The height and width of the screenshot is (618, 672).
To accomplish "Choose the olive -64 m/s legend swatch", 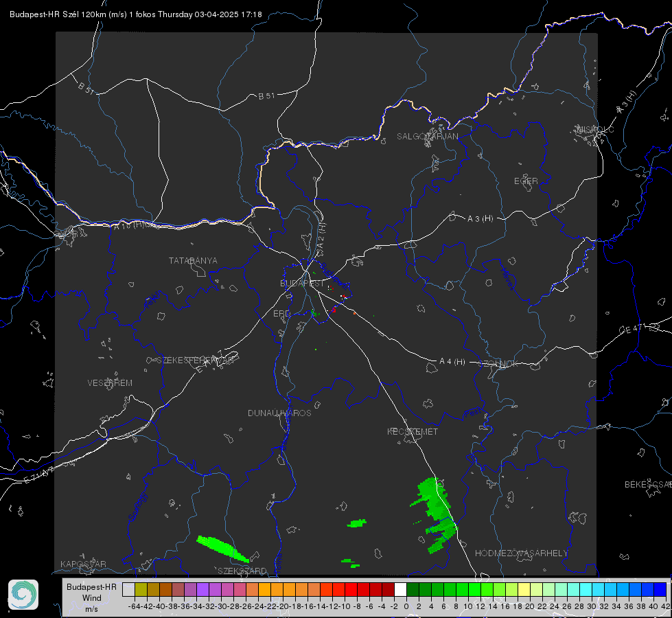I will [141, 590].
